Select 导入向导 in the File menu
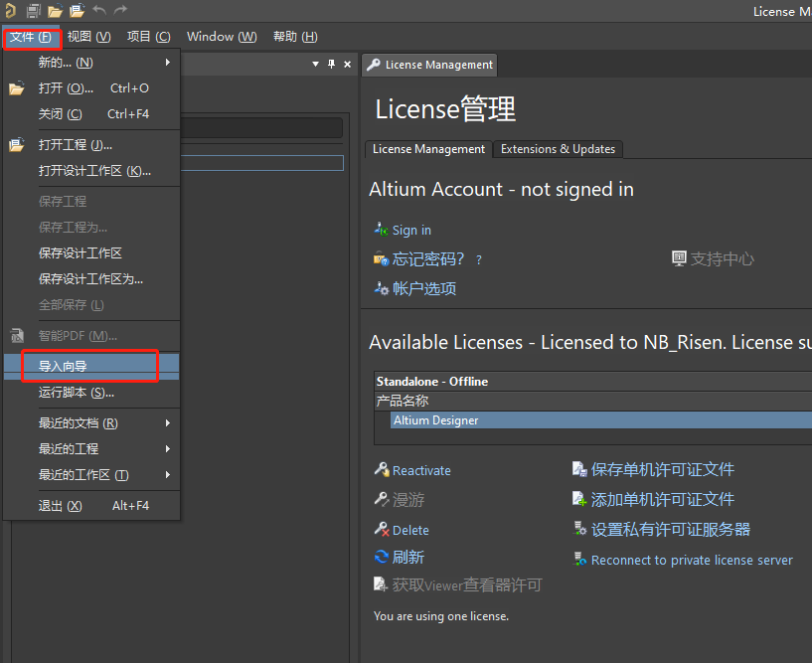The width and height of the screenshot is (812, 663). coord(64,366)
